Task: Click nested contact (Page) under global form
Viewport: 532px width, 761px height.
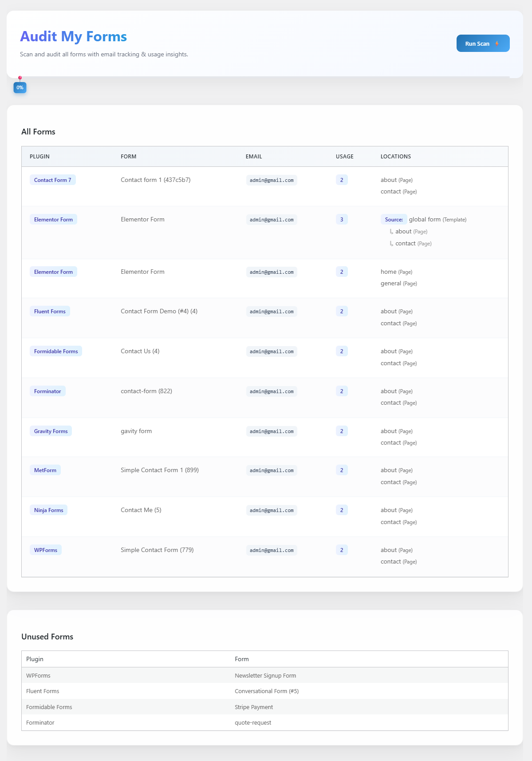Action: 414,243
